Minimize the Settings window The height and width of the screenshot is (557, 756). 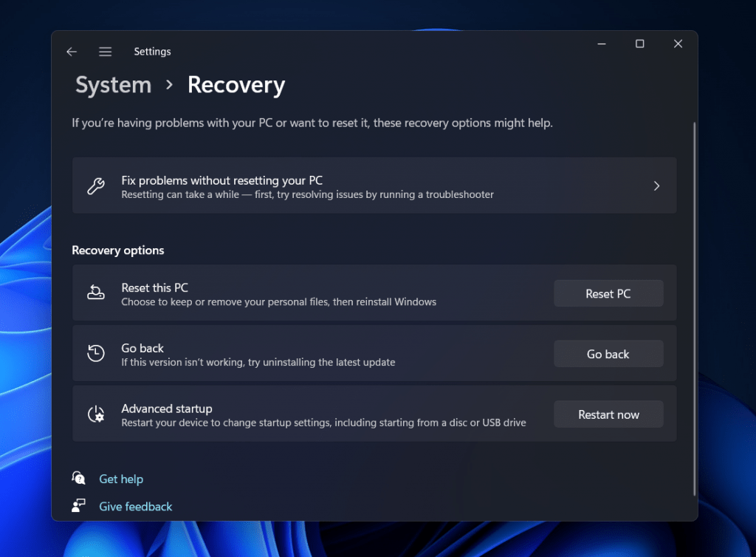[602, 44]
